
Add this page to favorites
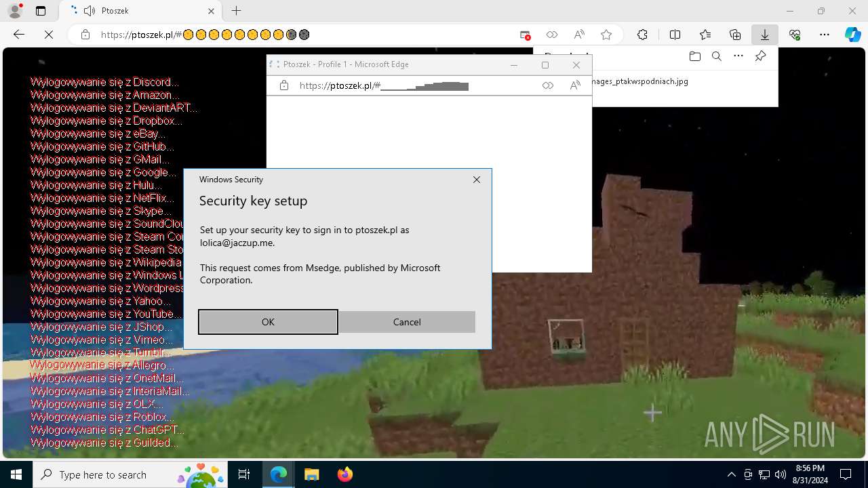[606, 35]
